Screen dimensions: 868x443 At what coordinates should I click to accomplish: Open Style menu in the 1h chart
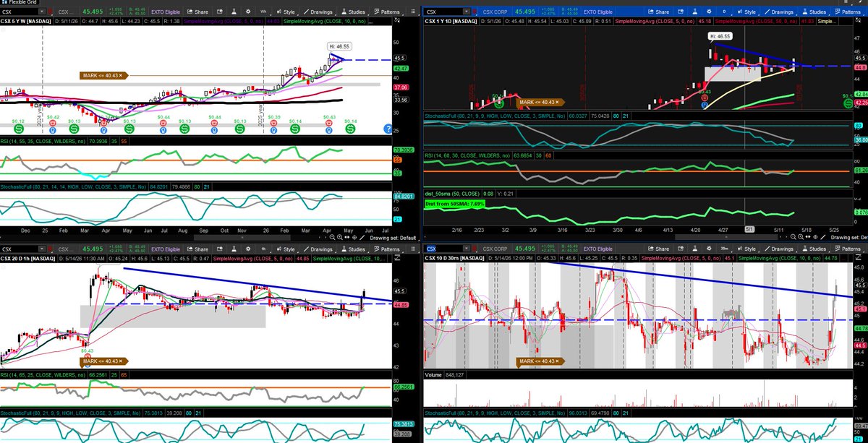pyautogui.click(x=286, y=249)
